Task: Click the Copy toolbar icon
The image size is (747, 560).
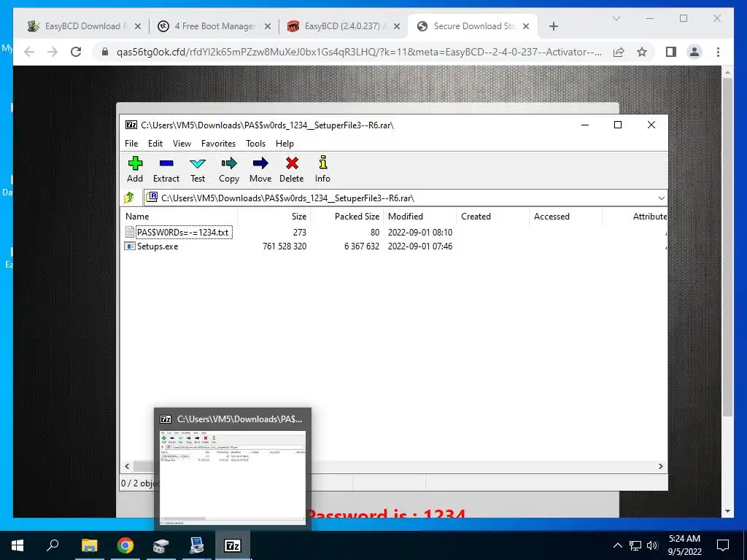Action: click(x=229, y=163)
